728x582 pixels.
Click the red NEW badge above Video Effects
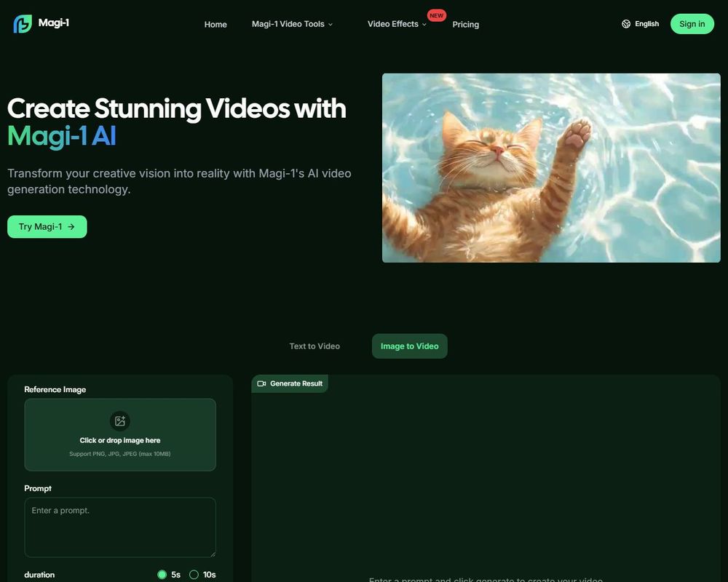tap(436, 15)
